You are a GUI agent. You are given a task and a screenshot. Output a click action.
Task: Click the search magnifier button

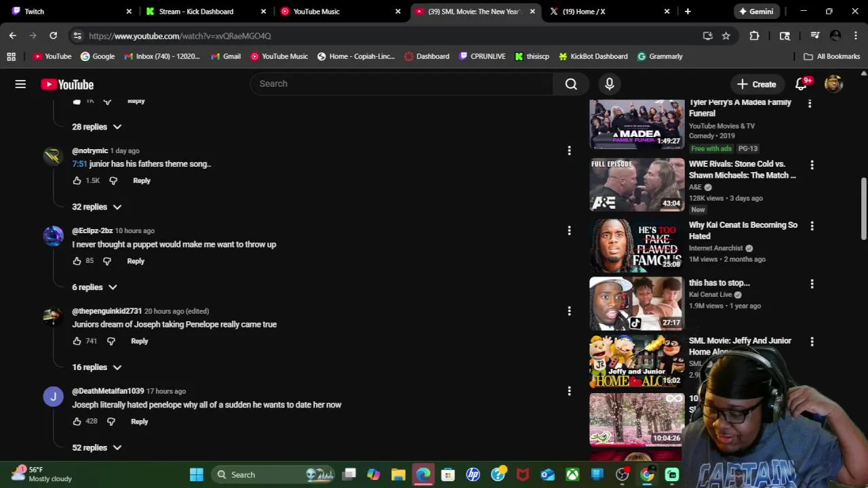click(571, 84)
